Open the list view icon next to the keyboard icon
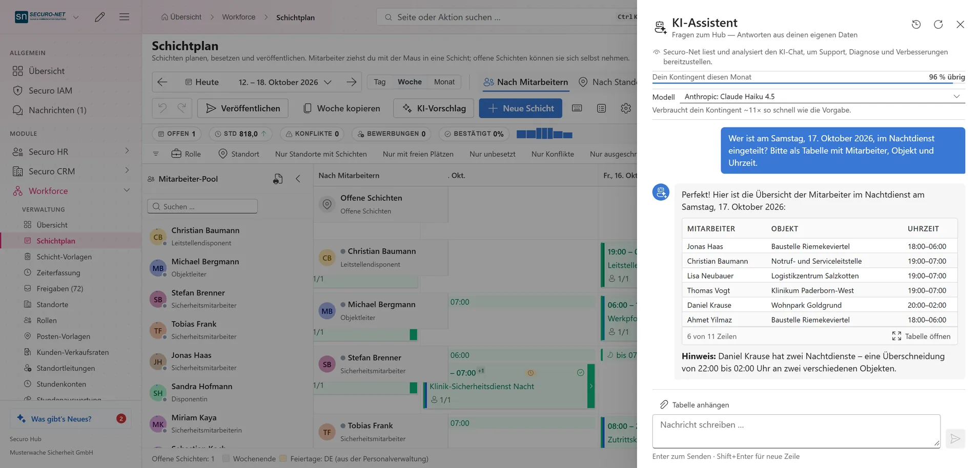The image size is (980, 468). tap(601, 108)
